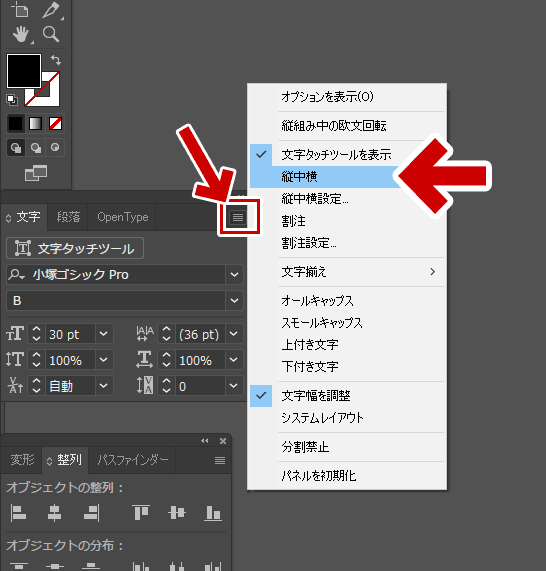Toggle 上付き文字 option
The height and width of the screenshot is (571, 546).
(x=347, y=344)
